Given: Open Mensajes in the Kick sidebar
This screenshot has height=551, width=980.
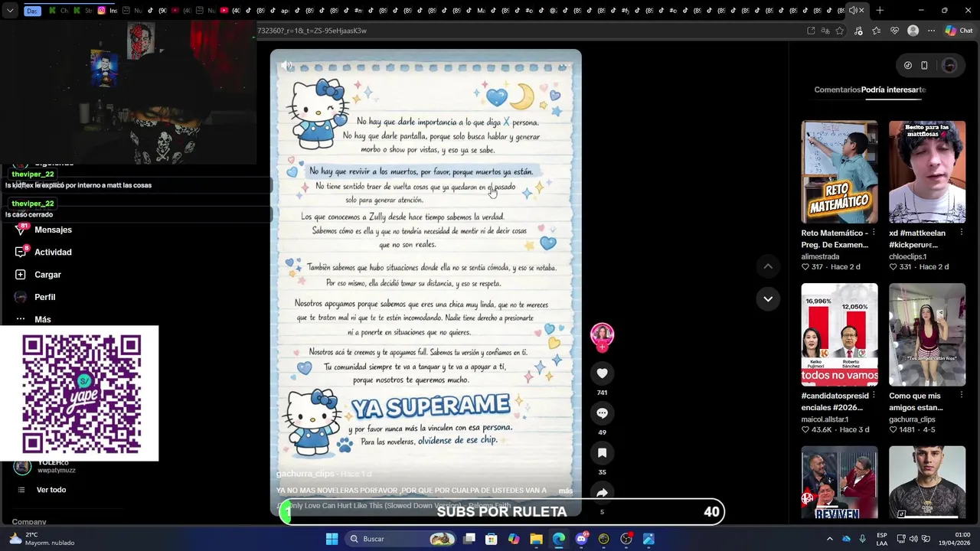Looking at the screenshot, I should (x=53, y=230).
